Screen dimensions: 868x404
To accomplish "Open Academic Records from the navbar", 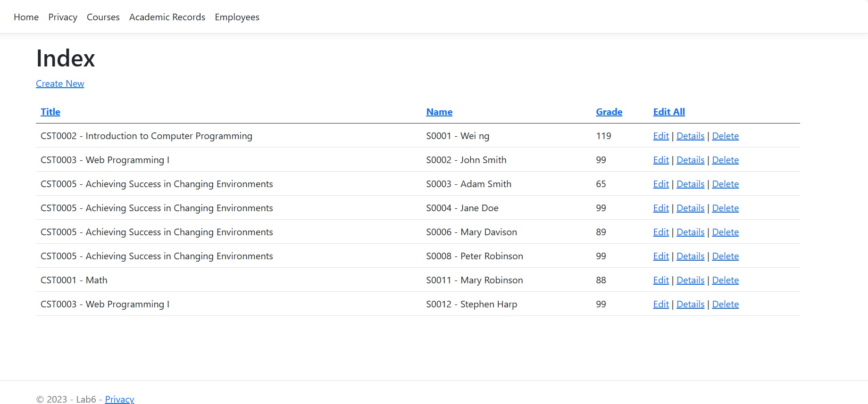I will pyautogui.click(x=167, y=17).
